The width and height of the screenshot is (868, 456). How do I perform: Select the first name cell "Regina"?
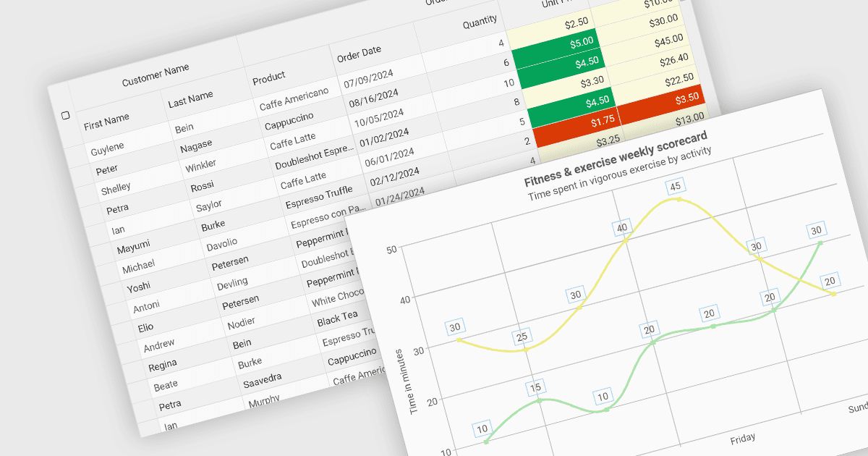pos(163,366)
